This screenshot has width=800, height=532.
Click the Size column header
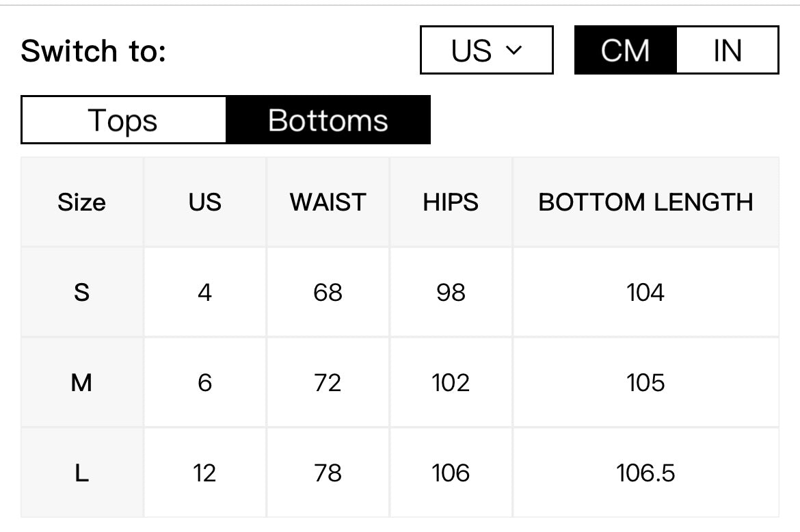click(81, 202)
